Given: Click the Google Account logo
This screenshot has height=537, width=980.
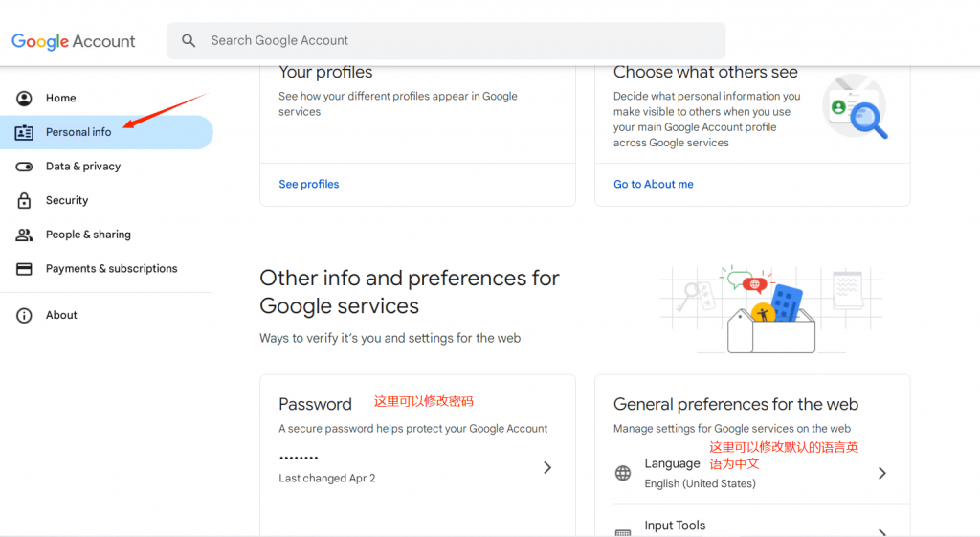Looking at the screenshot, I should [73, 41].
